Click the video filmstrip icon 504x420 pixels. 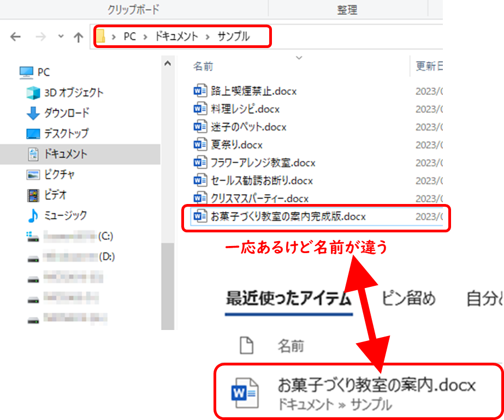point(33,195)
